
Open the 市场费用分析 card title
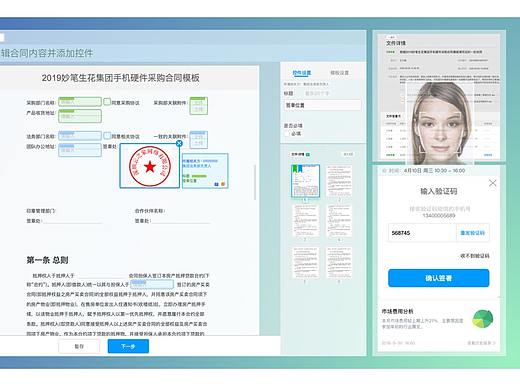point(397,311)
